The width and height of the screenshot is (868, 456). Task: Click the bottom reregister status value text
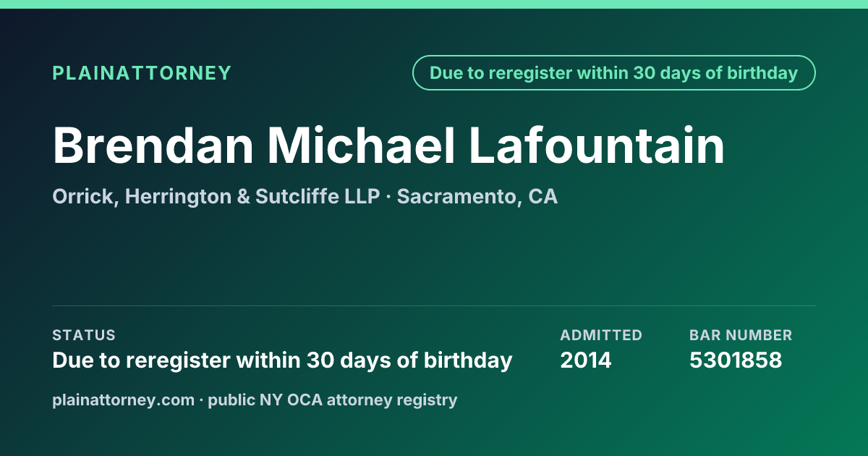click(x=282, y=360)
